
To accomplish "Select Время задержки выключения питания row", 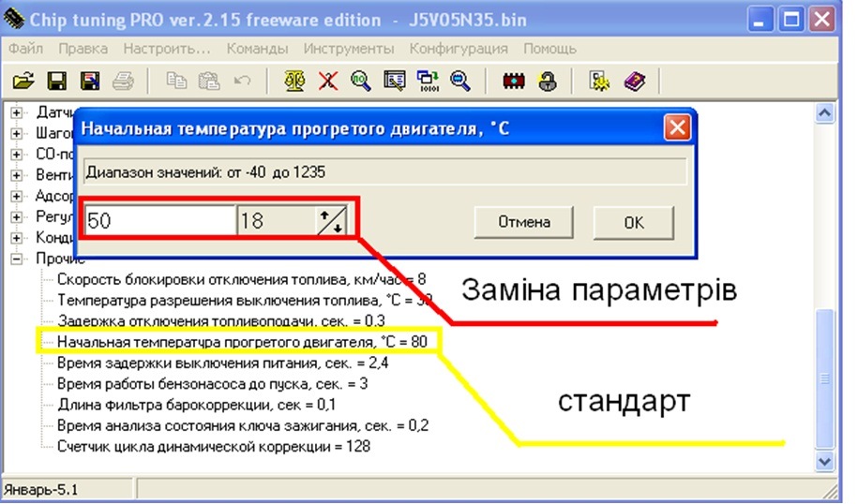I will click(223, 363).
